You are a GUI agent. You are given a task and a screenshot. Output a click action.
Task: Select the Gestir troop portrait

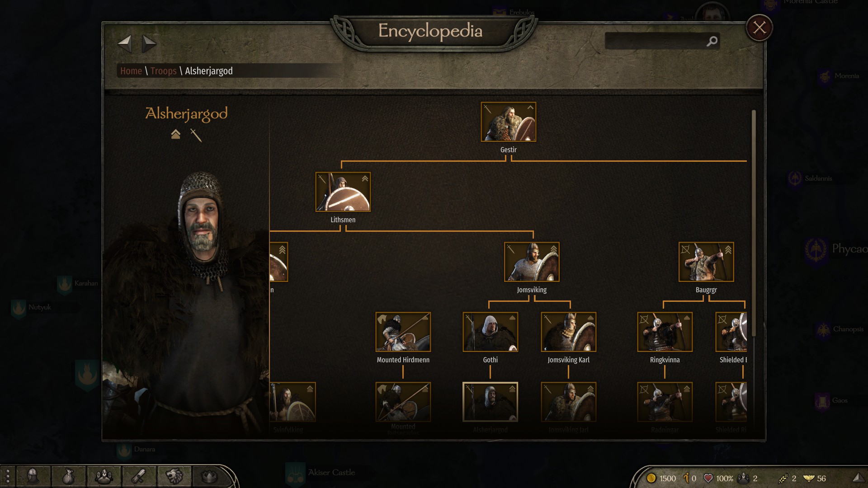pos(508,122)
